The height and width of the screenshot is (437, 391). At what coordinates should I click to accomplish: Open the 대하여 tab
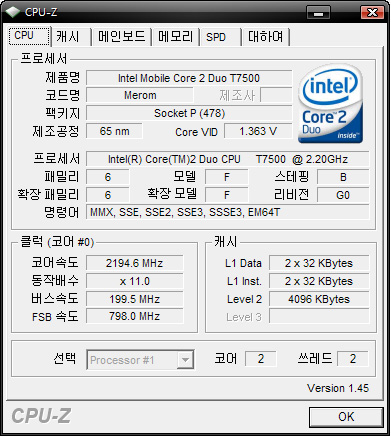click(x=265, y=36)
